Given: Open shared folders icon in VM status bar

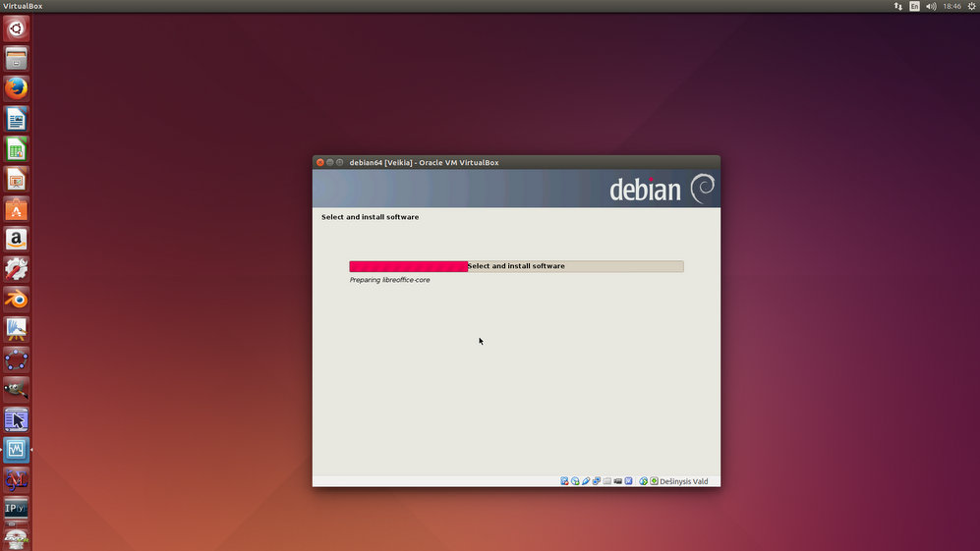Looking at the screenshot, I should 607,481.
